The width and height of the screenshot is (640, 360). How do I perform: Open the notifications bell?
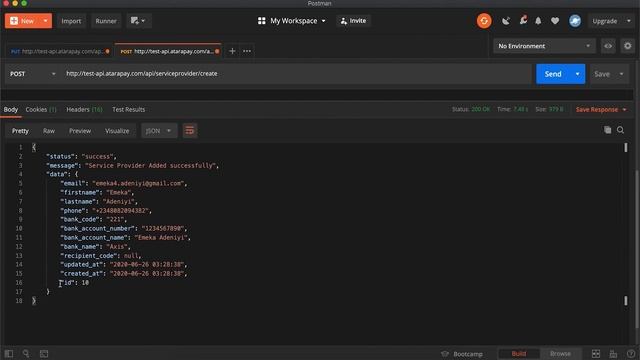(x=538, y=21)
